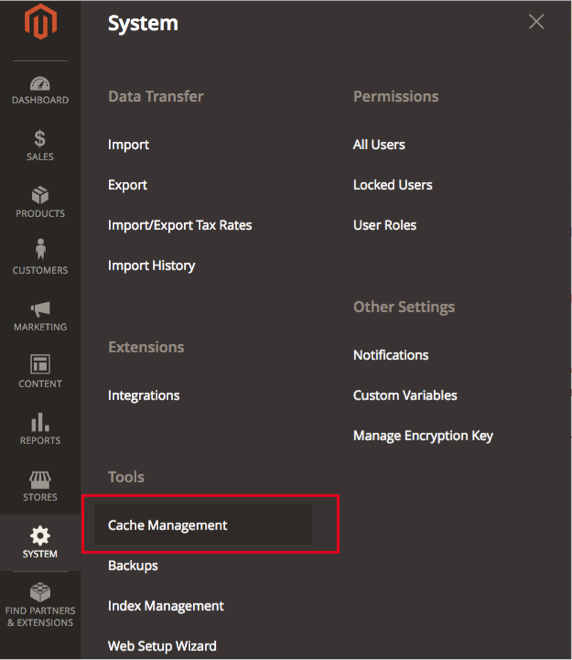Open Export under Data Transfer
572x660 pixels.
(128, 185)
